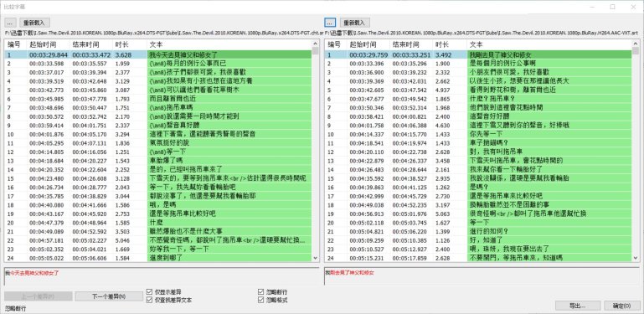Click right pane scrollbar up arrow

(x=636, y=43)
